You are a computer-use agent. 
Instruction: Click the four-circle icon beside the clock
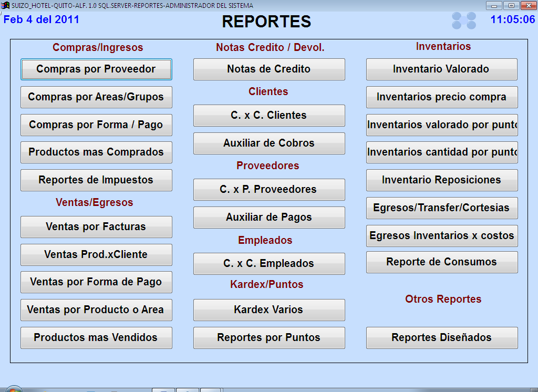pos(464,20)
